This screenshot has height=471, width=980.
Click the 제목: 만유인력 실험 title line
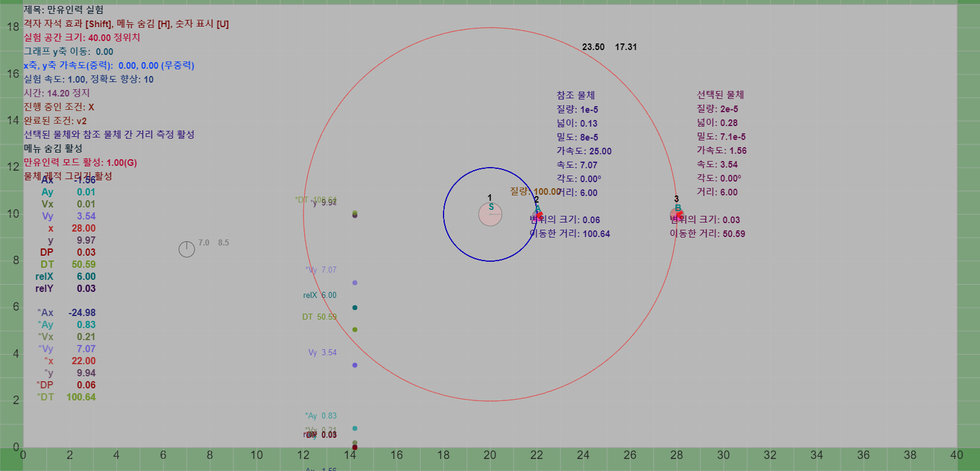point(64,10)
